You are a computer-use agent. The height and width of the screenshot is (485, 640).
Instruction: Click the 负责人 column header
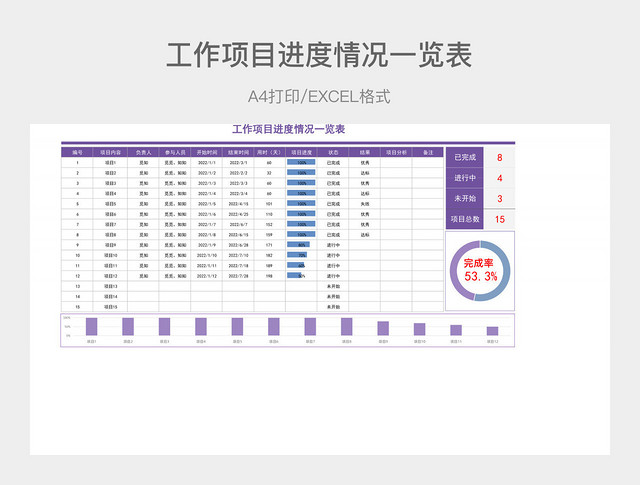(x=143, y=152)
